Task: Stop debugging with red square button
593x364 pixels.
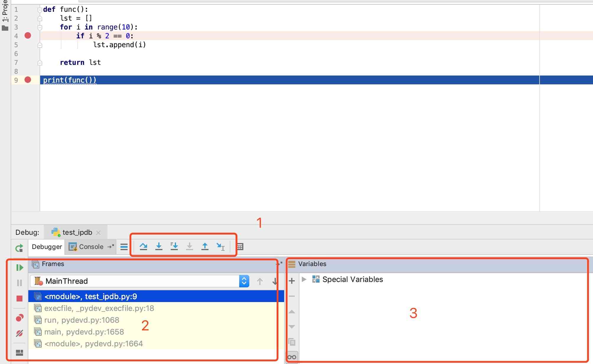Action: click(19, 299)
